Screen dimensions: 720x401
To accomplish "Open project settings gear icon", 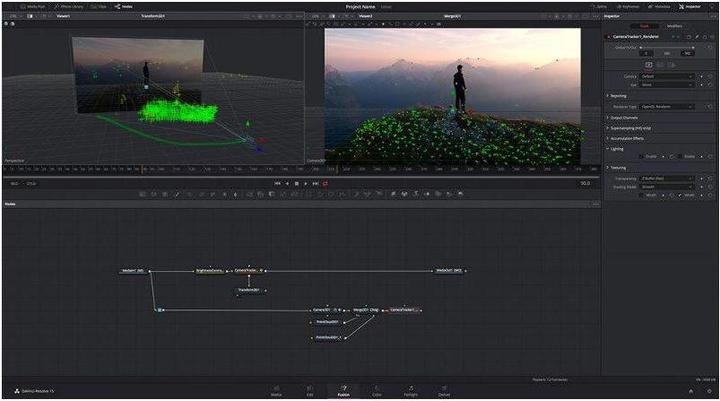I will (x=709, y=391).
